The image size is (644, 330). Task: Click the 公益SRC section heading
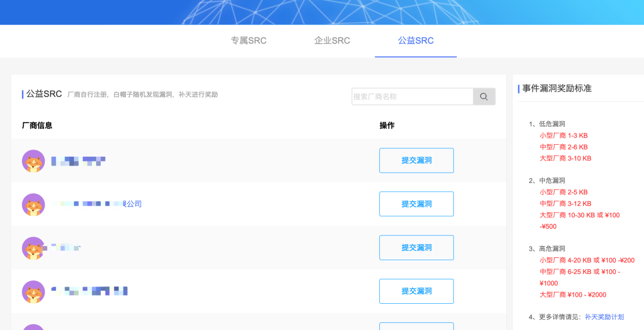click(44, 94)
